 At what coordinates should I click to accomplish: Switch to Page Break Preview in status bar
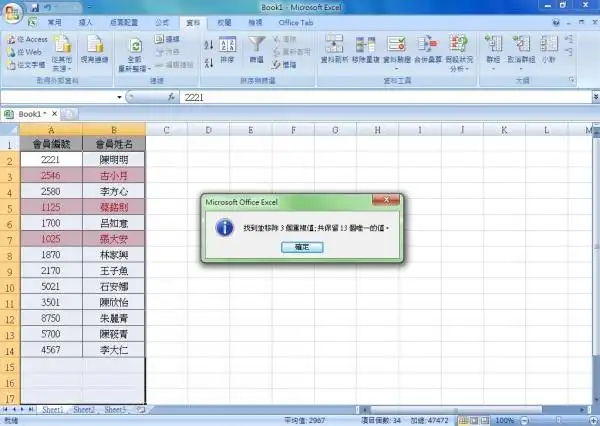[x=485, y=421]
